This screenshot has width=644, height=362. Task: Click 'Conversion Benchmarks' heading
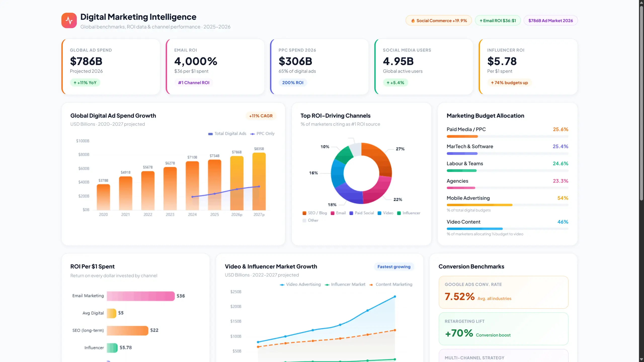pyautogui.click(x=471, y=267)
